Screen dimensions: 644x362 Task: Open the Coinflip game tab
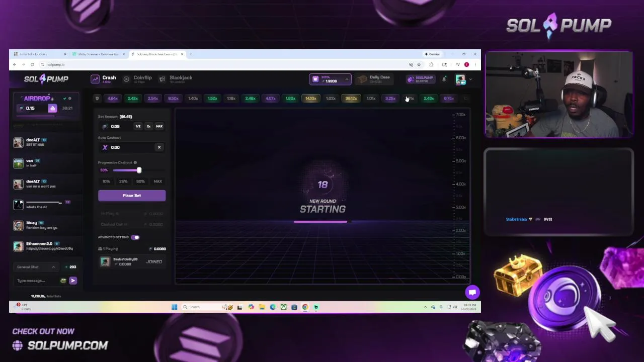coord(138,79)
